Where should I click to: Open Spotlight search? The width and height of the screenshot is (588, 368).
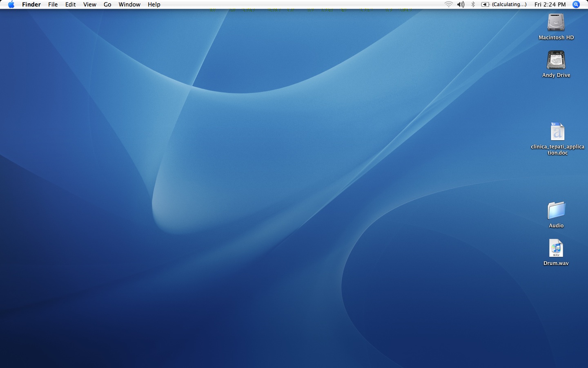[x=576, y=4]
